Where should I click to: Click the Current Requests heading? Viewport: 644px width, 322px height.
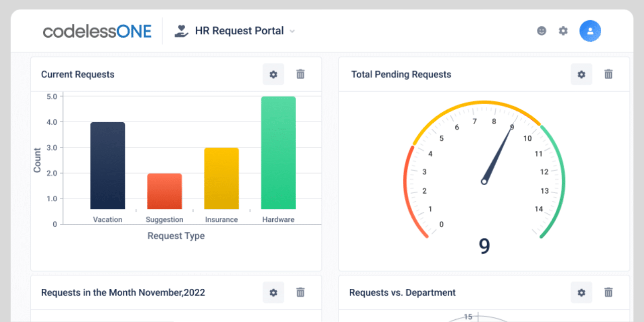click(x=77, y=74)
